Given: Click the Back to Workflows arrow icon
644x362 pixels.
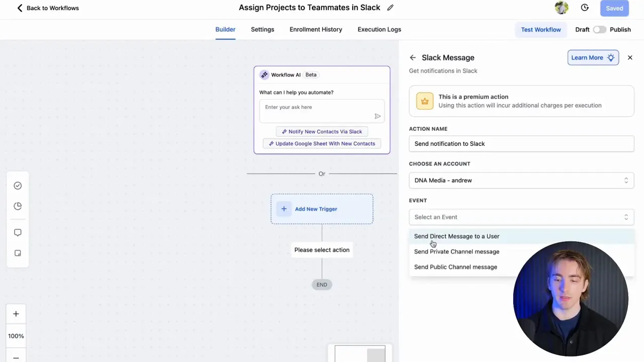Looking at the screenshot, I should tap(20, 8).
